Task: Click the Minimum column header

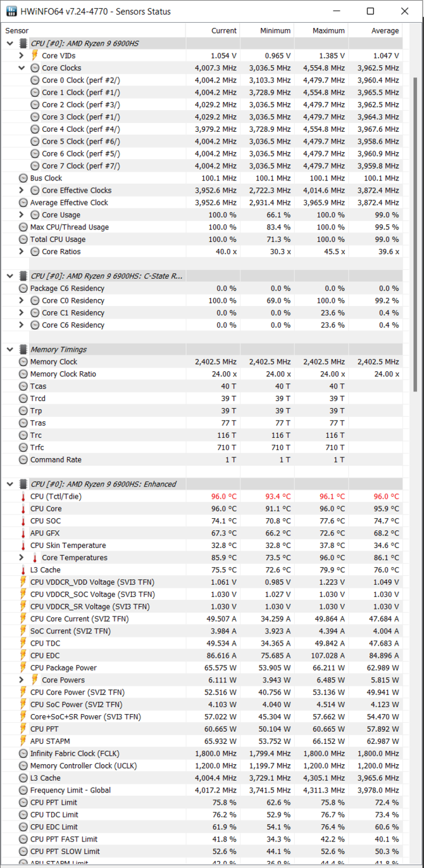Action: click(x=268, y=30)
